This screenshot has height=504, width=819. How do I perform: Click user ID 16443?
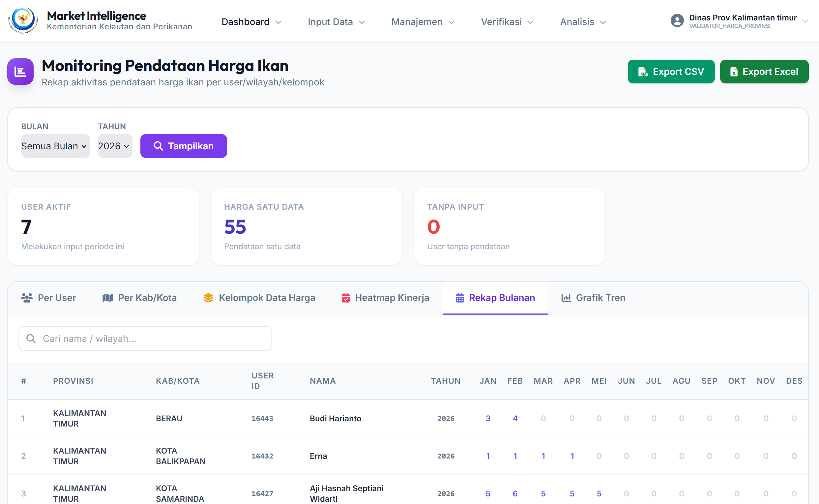point(262,418)
